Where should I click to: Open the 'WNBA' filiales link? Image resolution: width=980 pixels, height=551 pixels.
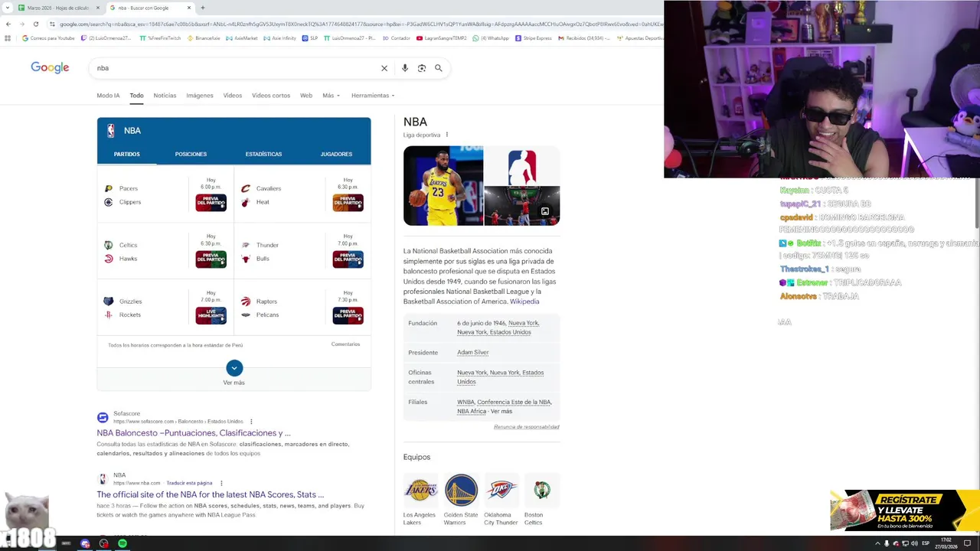coord(465,402)
